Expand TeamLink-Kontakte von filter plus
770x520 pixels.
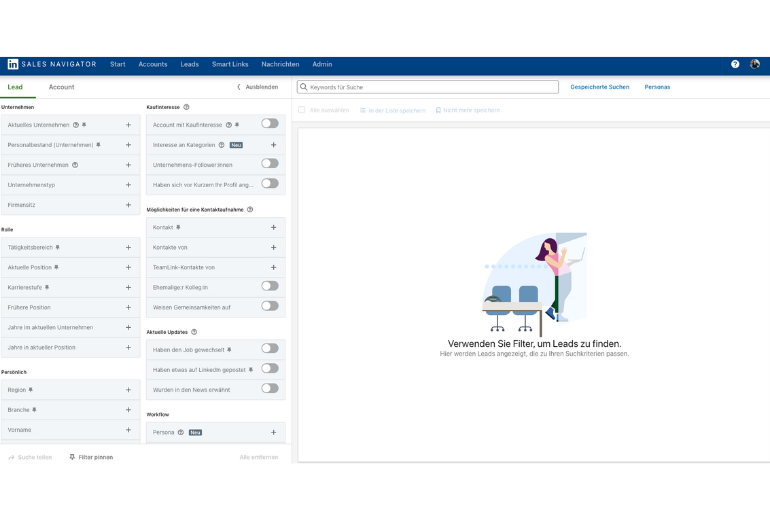274,267
